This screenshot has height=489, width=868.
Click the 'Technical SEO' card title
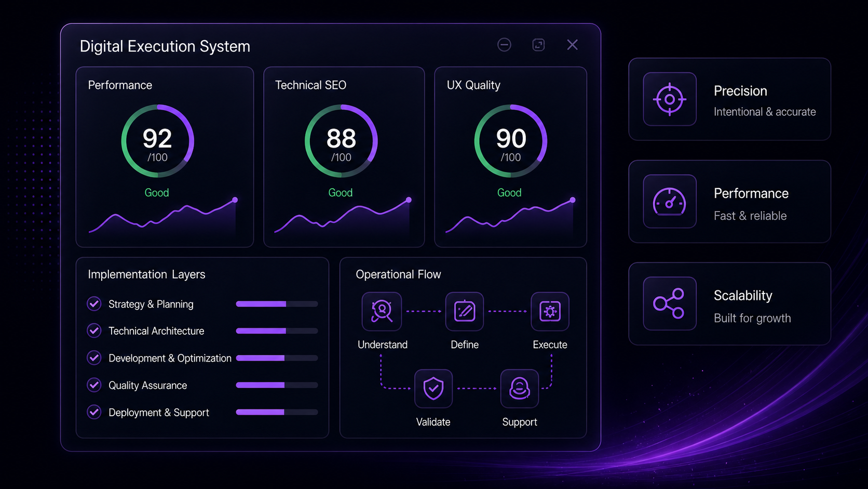click(310, 85)
